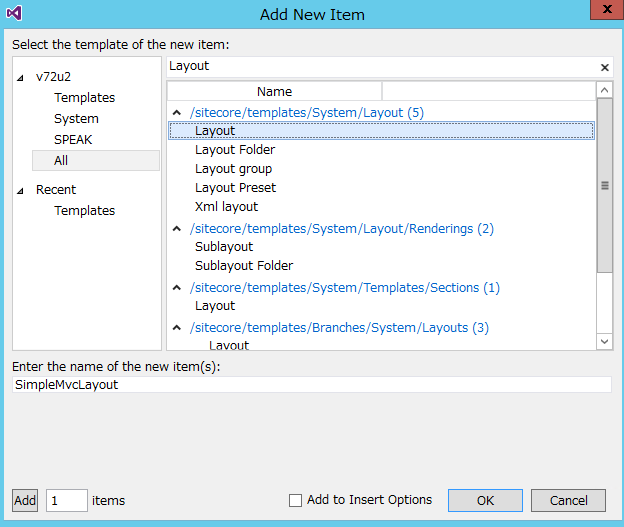Click the OK button
Viewport: 624px width, 527px height.
coord(485,500)
